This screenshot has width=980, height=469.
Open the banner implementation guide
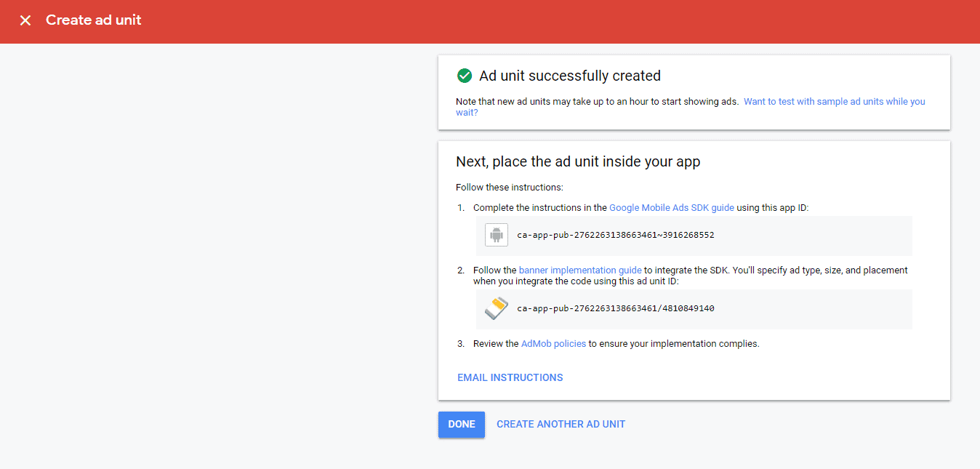point(579,270)
